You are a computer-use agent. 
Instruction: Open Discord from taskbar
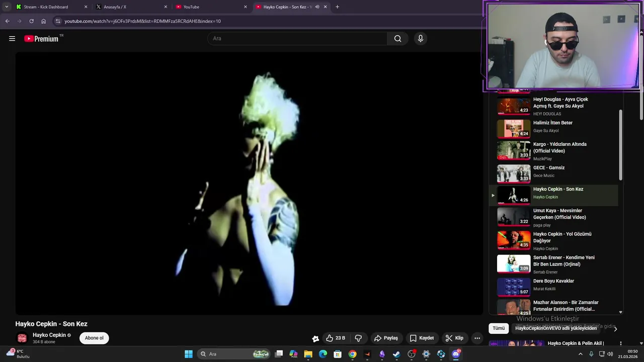456,354
